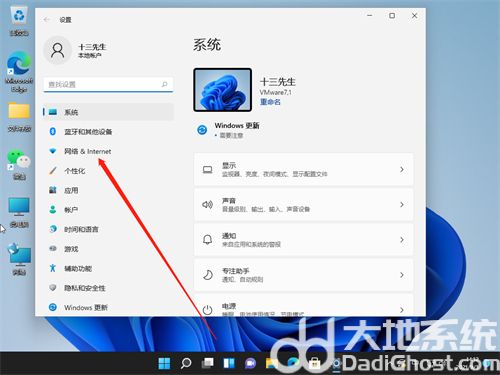
Task: Open 帐户 settings in the sidebar
Action: coord(108,210)
